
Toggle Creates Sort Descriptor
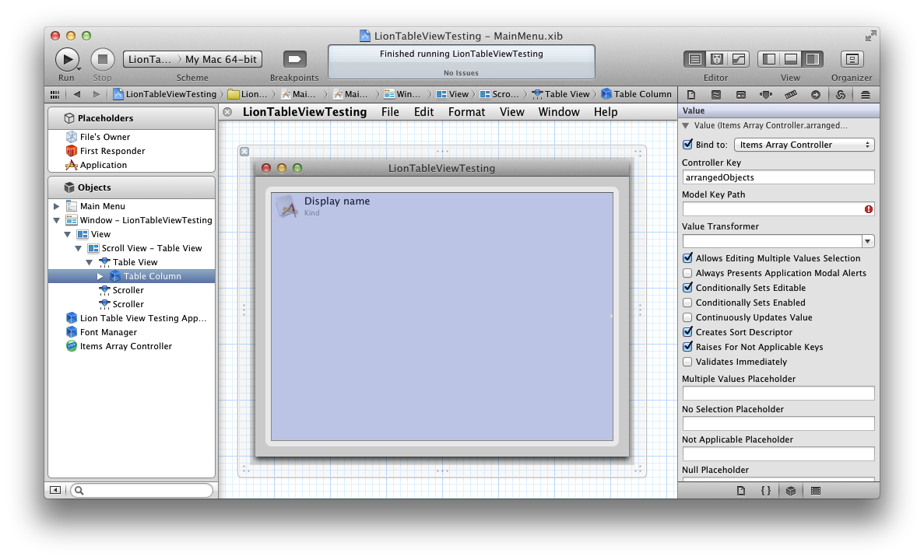pyautogui.click(x=687, y=331)
